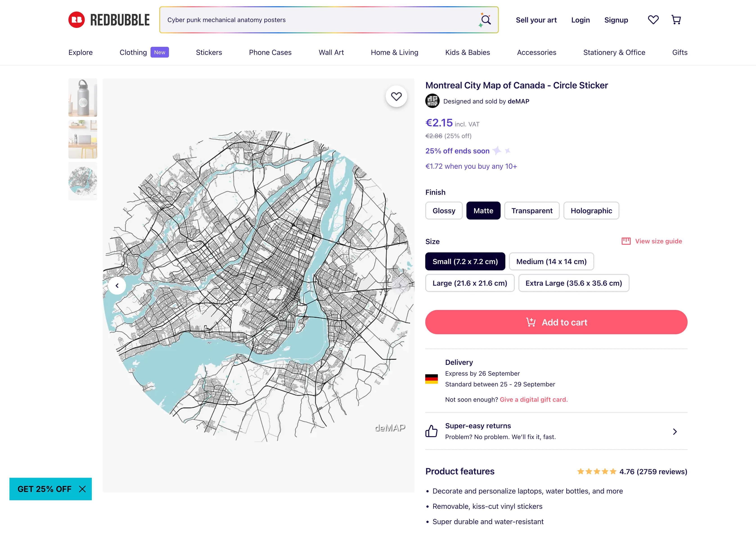756x534 pixels.
Task: Click the search input field
Action: pyautogui.click(x=319, y=20)
